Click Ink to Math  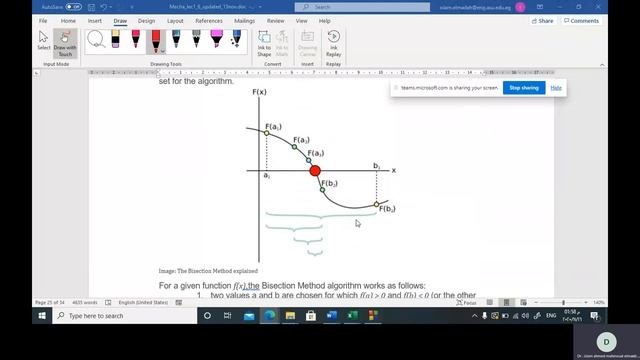click(x=282, y=44)
